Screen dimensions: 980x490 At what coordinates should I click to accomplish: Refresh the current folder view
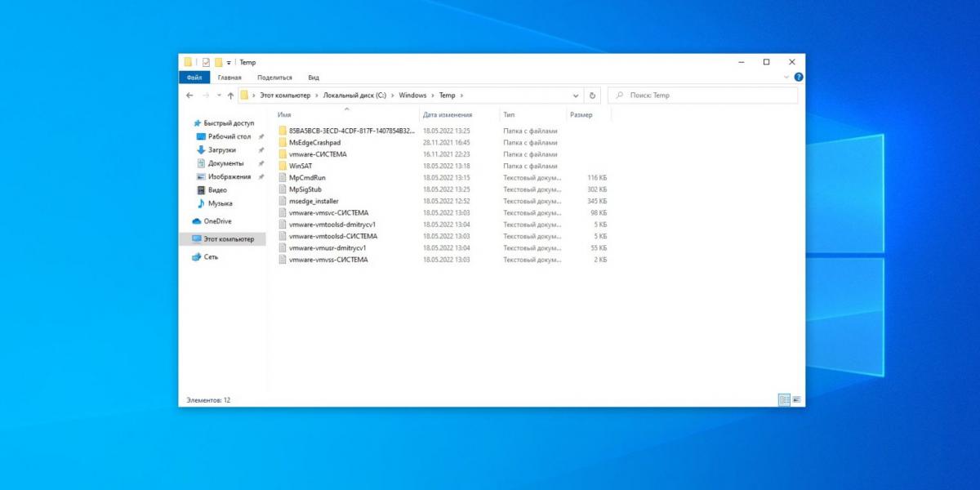[x=593, y=96]
